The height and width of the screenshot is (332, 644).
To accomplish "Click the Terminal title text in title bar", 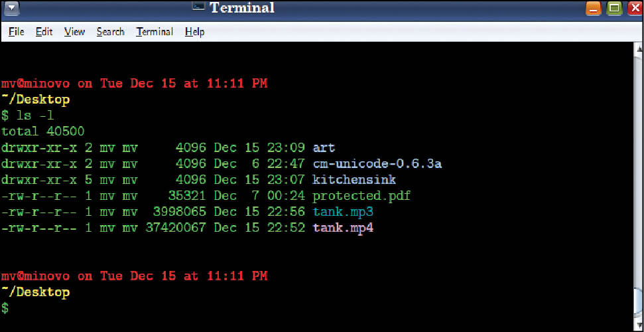I will point(242,9).
